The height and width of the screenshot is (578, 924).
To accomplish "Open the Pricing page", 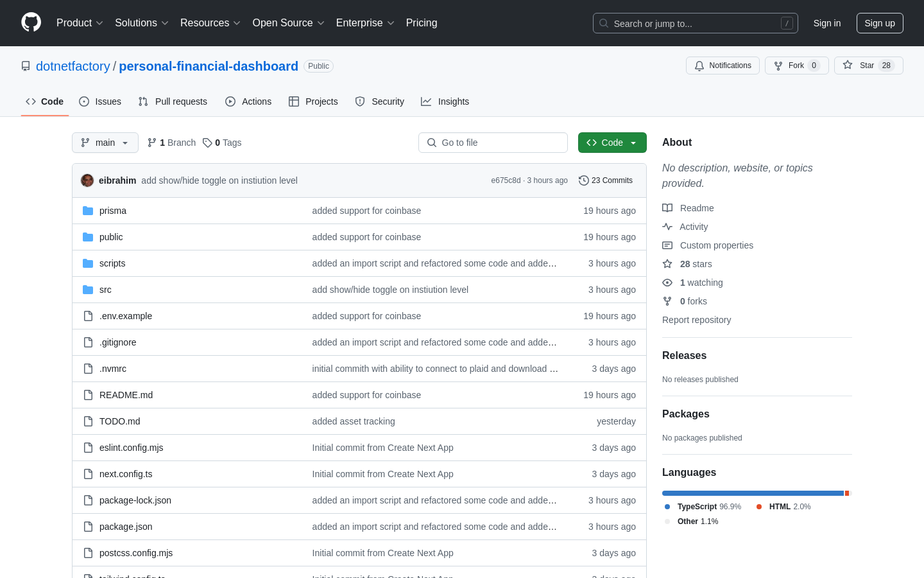I will [x=422, y=22].
